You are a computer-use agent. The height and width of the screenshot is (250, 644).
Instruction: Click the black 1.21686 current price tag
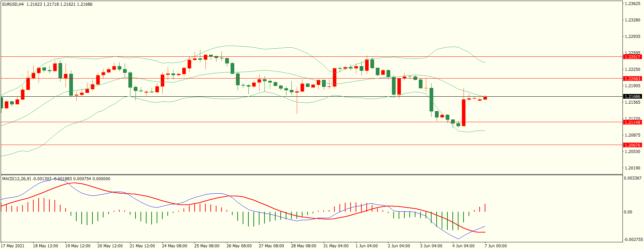tap(632, 97)
